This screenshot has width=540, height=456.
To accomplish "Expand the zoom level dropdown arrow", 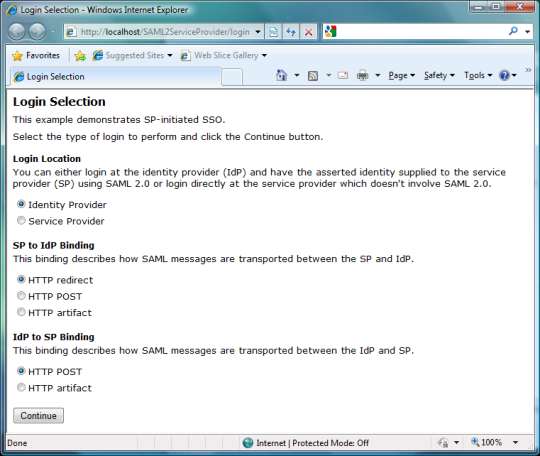I will click(x=516, y=443).
